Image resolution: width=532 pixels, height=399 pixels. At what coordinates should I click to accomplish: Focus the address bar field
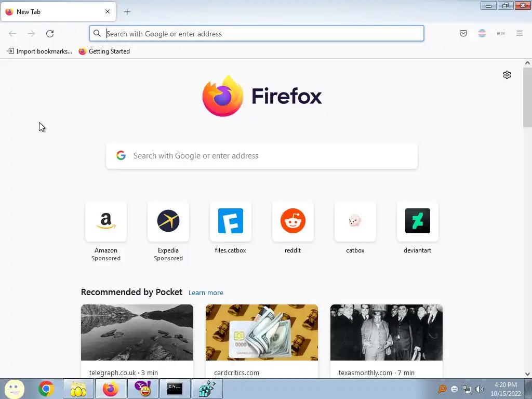(x=257, y=34)
